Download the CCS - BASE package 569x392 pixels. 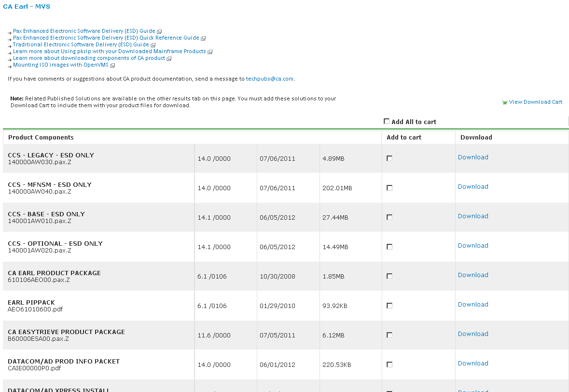pyautogui.click(x=473, y=216)
